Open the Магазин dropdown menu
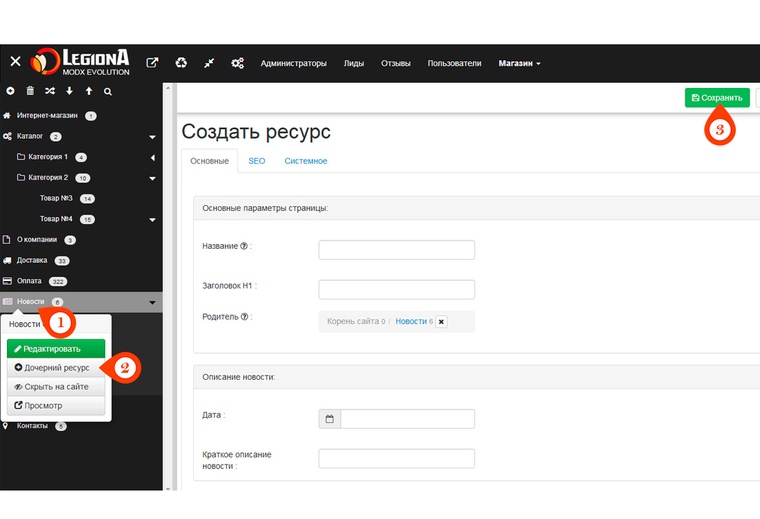 [x=519, y=63]
